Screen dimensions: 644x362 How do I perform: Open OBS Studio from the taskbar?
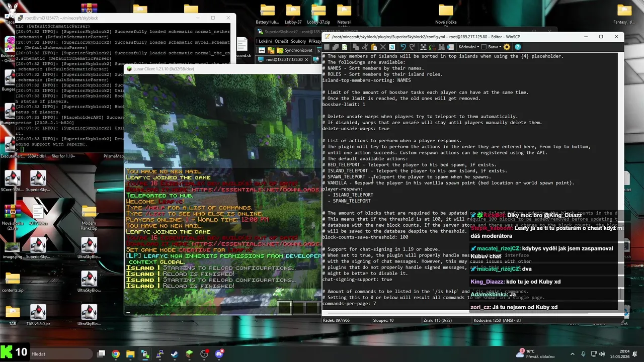(204, 354)
